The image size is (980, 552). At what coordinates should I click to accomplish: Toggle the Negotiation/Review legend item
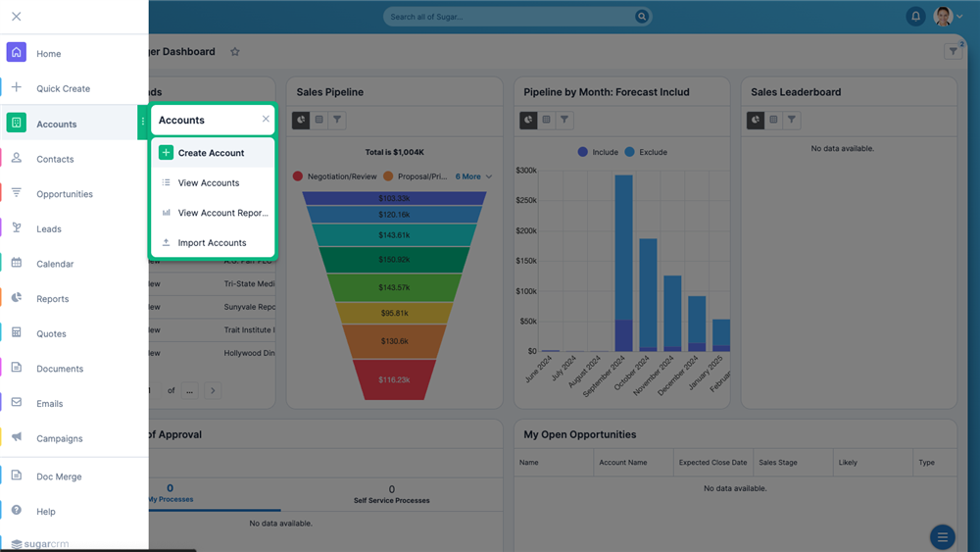pyautogui.click(x=335, y=176)
